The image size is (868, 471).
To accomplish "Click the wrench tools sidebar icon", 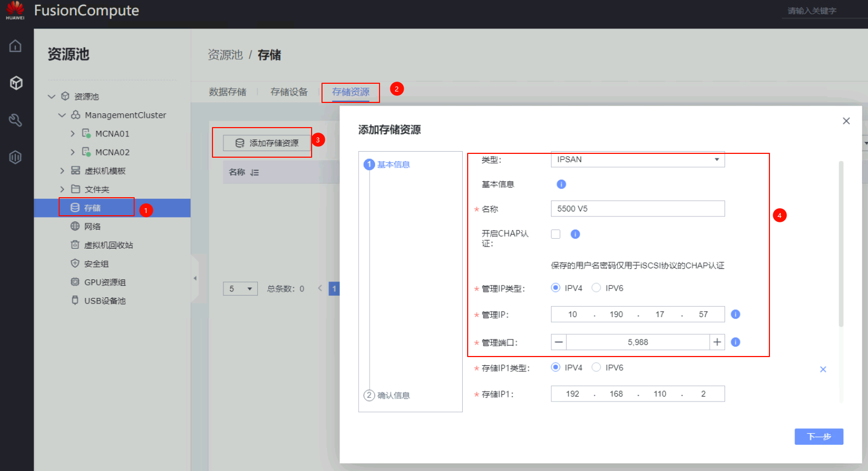I will coord(15,120).
